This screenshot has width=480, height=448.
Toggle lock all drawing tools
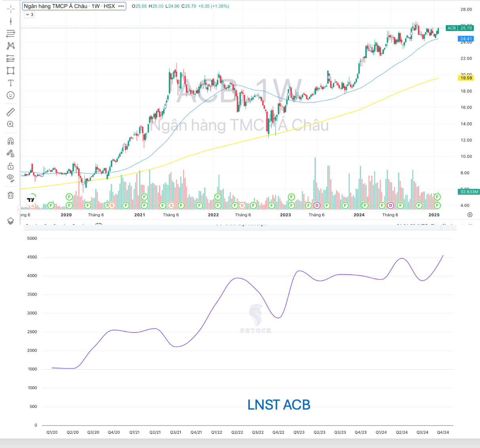point(11,166)
